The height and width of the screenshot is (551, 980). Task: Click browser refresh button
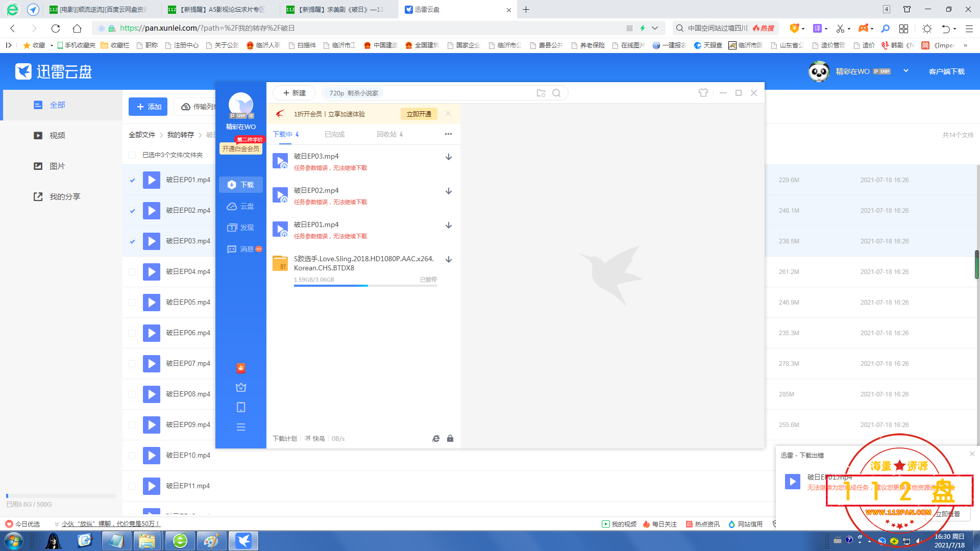click(x=56, y=28)
